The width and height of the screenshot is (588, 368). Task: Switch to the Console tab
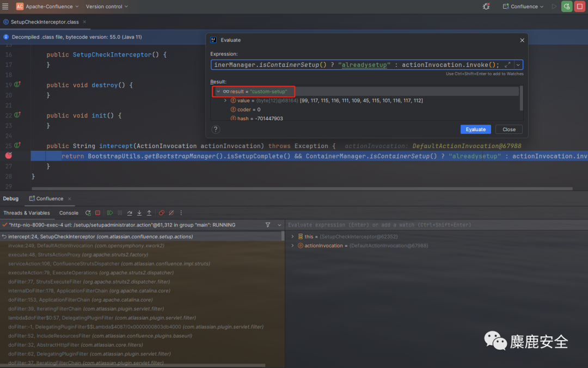(69, 213)
